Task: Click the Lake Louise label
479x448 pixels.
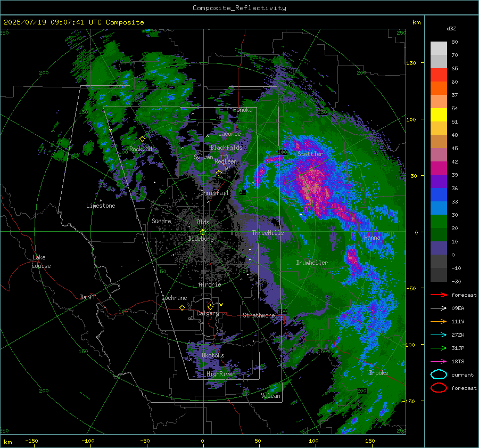Action: point(41,262)
